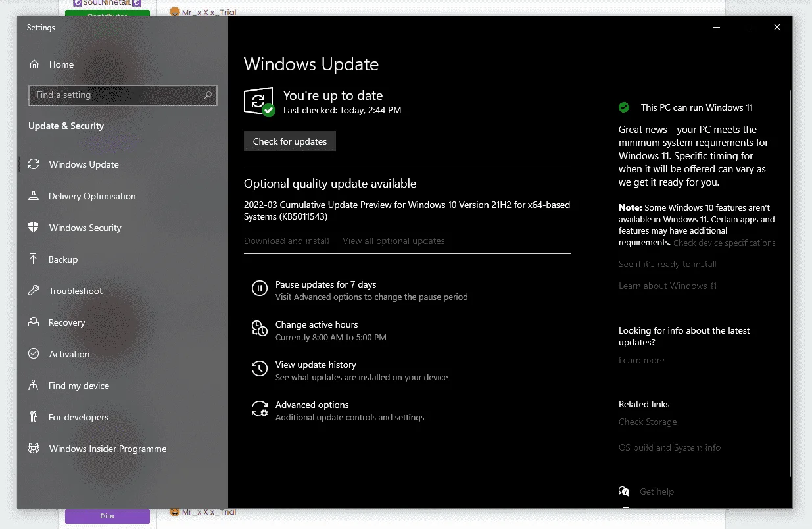This screenshot has width=812, height=529.
Task: Click the Change active hours clock icon
Action: pos(260,328)
